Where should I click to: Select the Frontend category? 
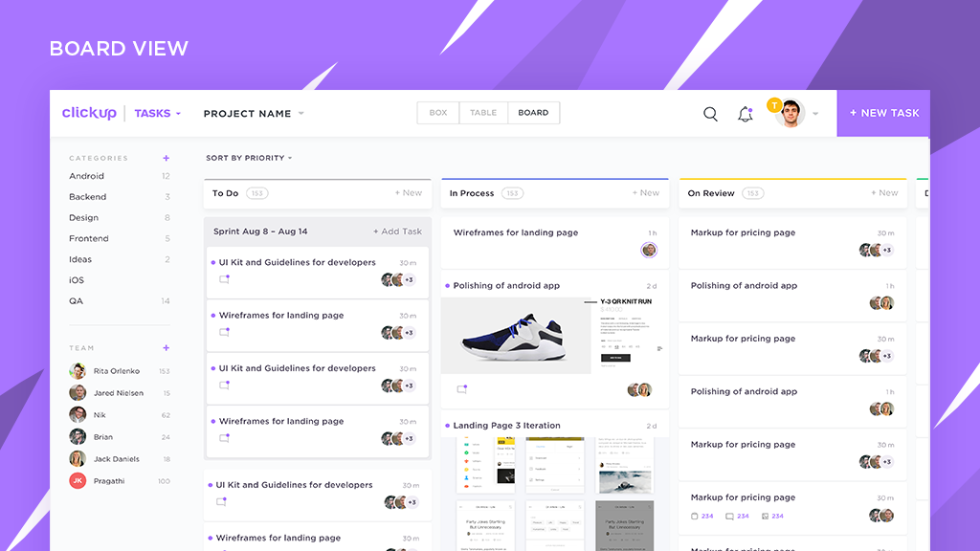coord(89,238)
